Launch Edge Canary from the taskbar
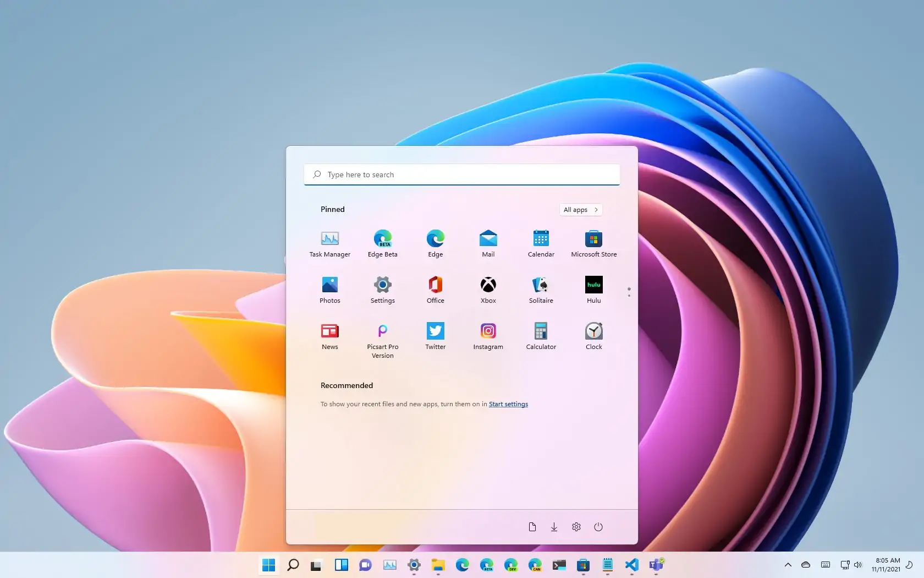The height and width of the screenshot is (578, 924). click(x=535, y=565)
